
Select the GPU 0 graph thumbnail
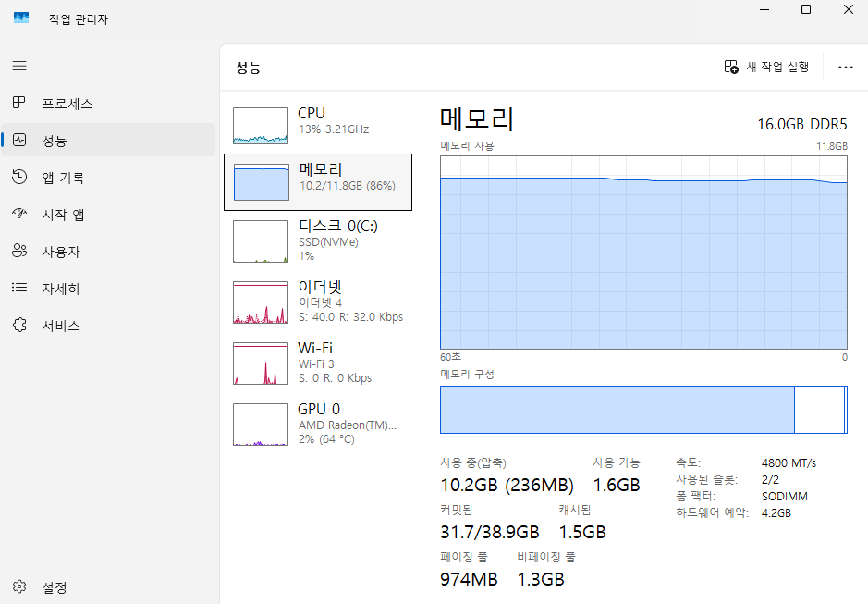[261, 425]
